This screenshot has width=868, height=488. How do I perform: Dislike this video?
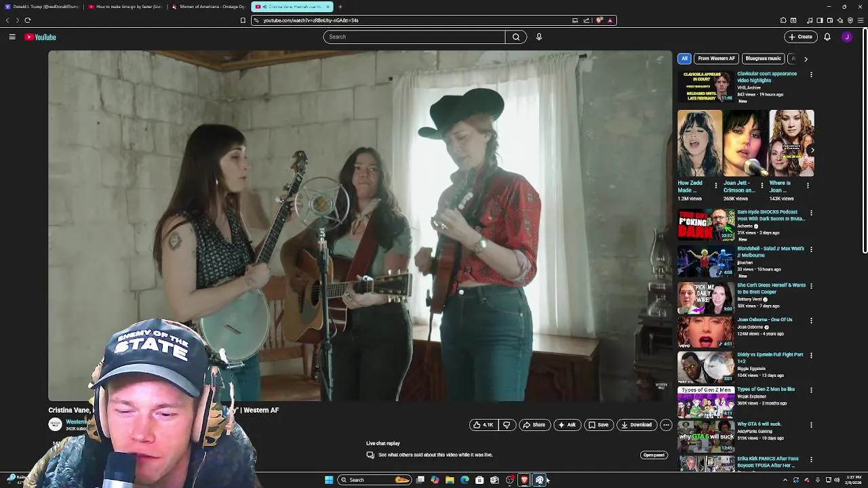[507, 425]
